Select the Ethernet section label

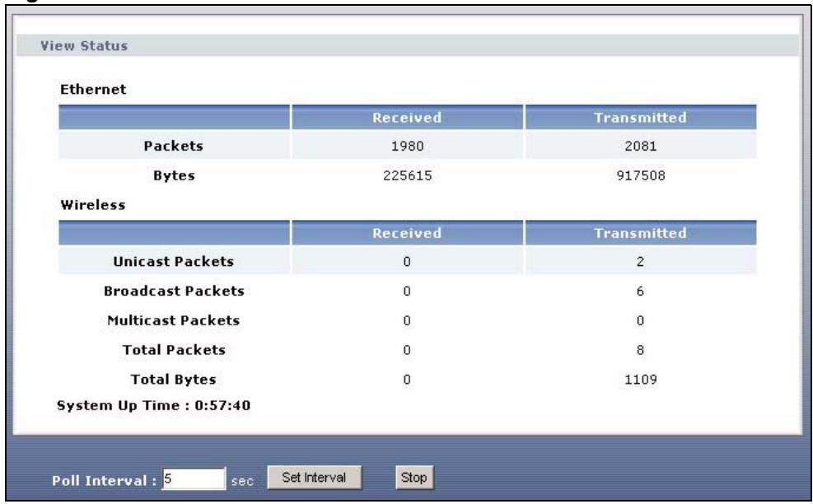(x=93, y=89)
